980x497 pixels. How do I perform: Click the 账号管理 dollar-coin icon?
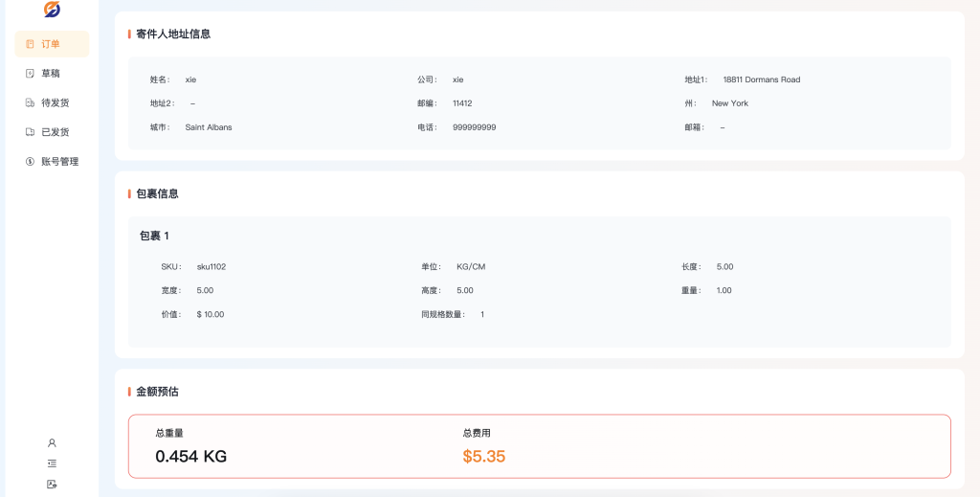point(30,162)
